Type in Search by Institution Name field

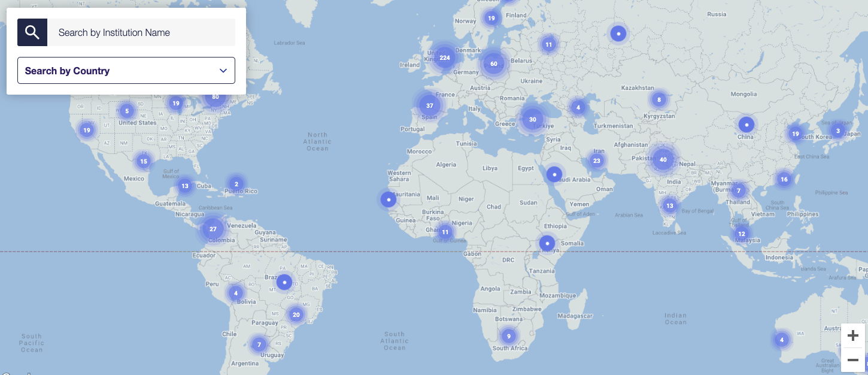pyautogui.click(x=141, y=32)
